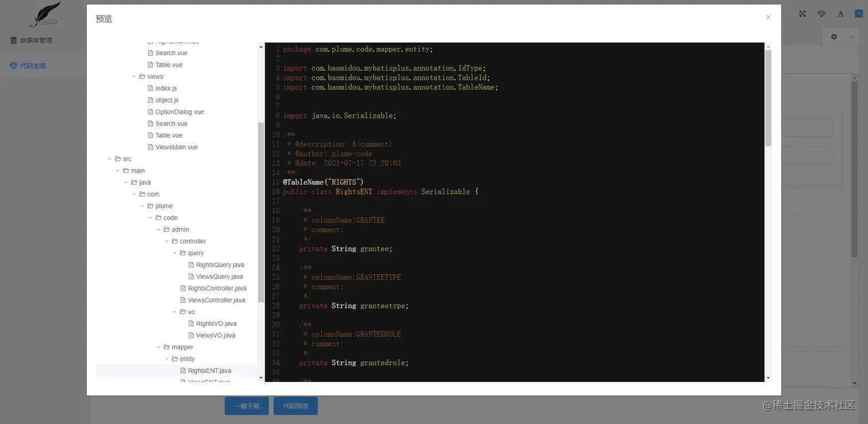Collapse the controller folder arrow
The image size is (868, 424).
(x=167, y=241)
